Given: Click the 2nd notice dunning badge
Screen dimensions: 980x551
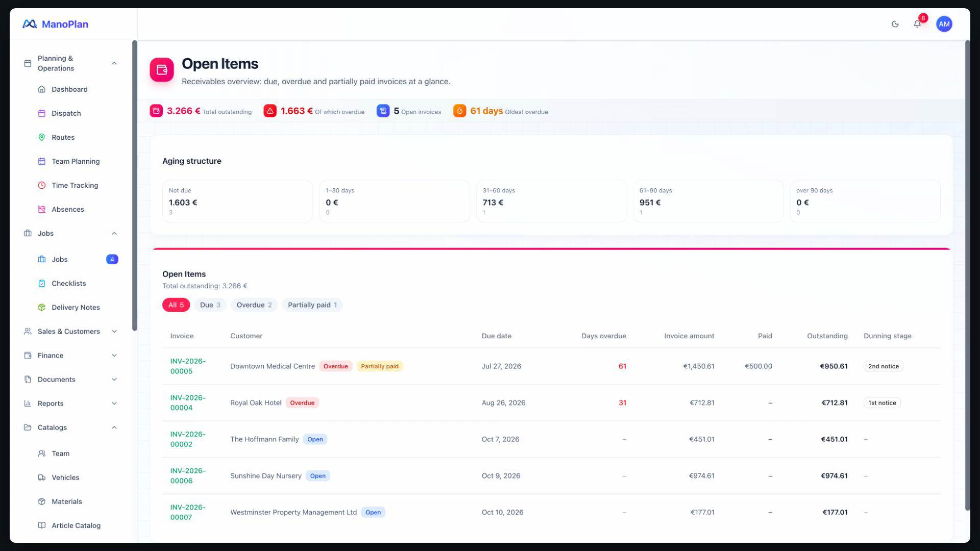Looking at the screenshot, I should (x=883, y=366).
